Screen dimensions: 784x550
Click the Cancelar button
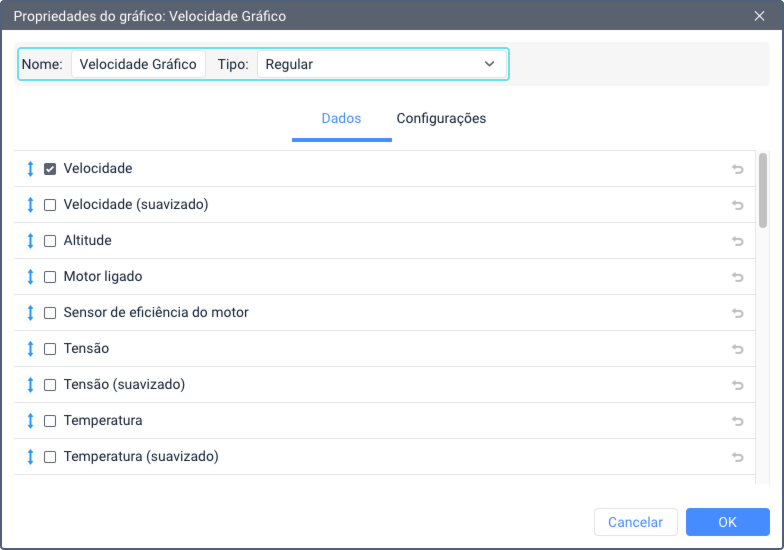(x=636, y=522)
